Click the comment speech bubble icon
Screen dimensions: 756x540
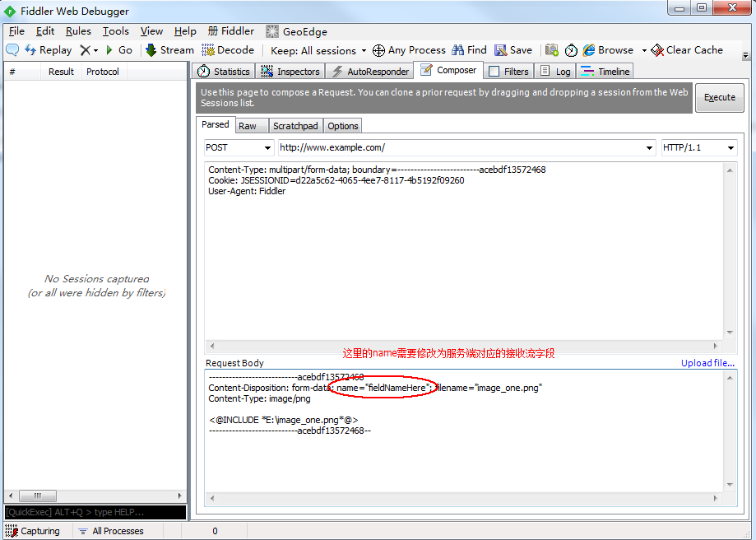point(12,49)
